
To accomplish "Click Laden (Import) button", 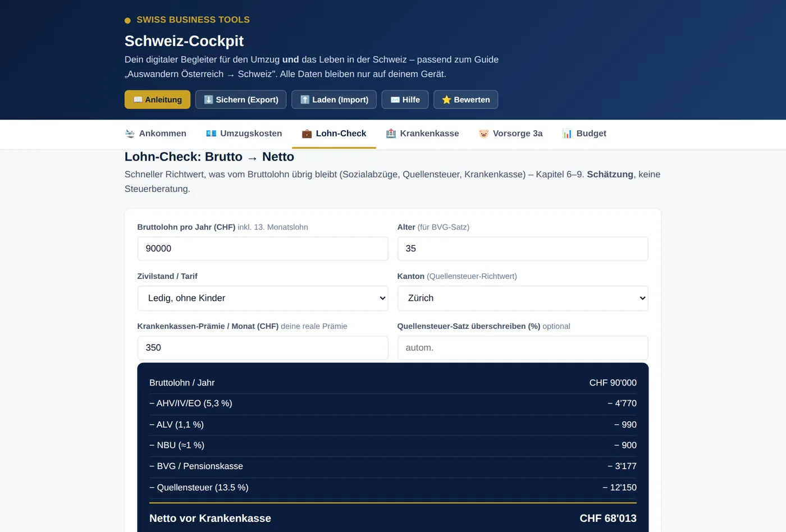I will pyautogui.click(x=334, y=99).
